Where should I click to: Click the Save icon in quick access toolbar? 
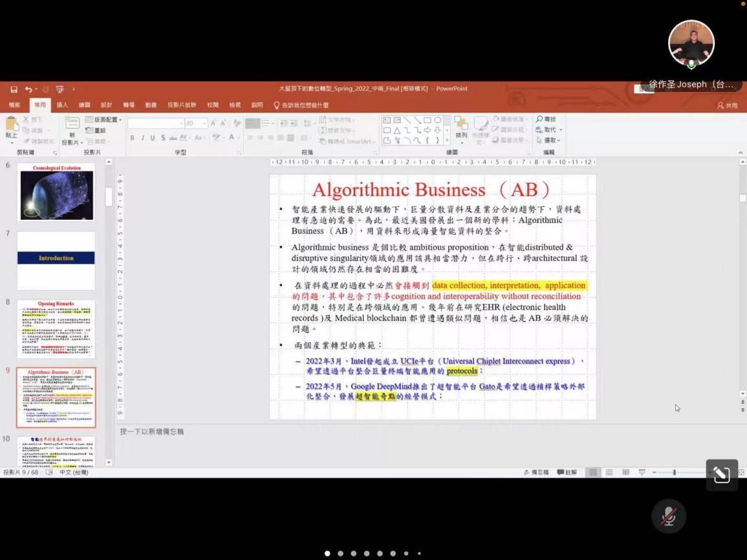point(14,89)
